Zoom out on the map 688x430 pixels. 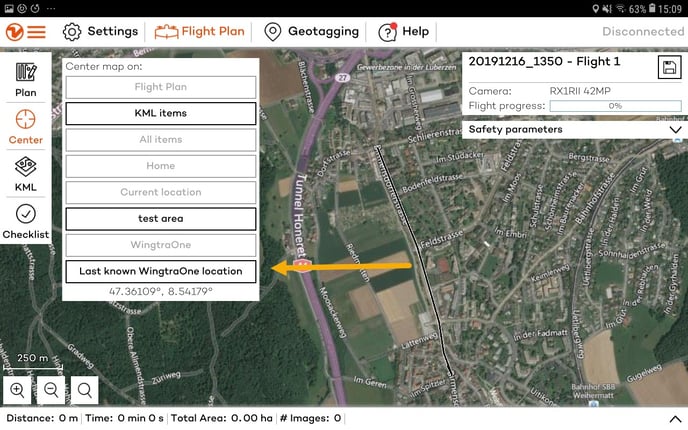click(51, 390)
